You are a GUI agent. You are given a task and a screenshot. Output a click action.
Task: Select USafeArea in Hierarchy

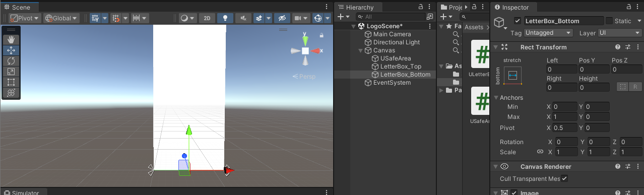[x=396, y=58]
